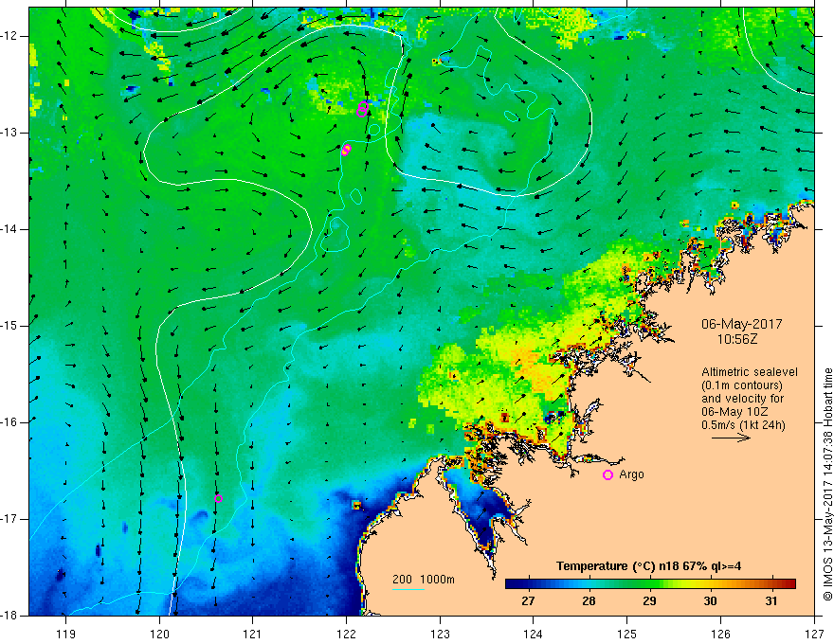Click the "(0.1m contours)" text
Viewport: 834px width, 644px height.
[742, 385]
